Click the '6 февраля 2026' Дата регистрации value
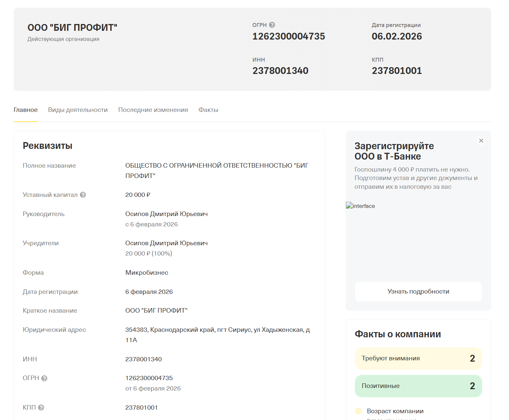The width and height of the screenshot is (509, 420). 149,292
